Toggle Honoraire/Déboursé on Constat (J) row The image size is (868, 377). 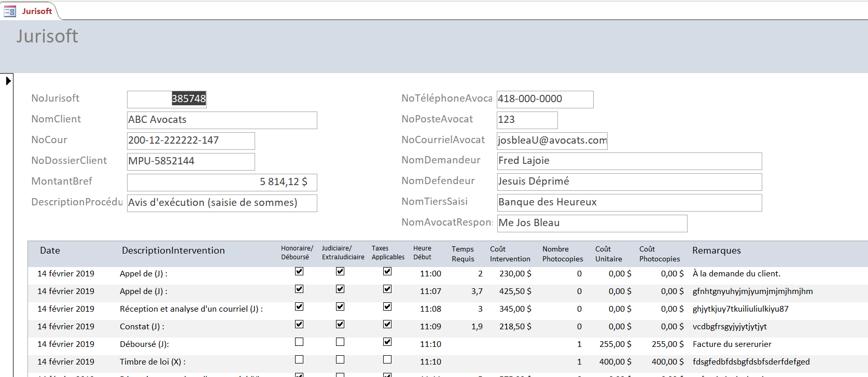pos(299,324)
